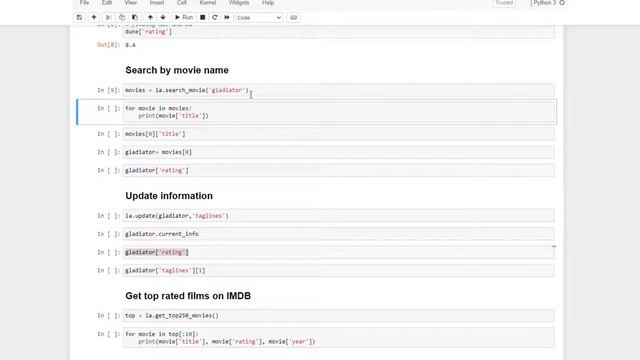Open the command palette keyboard icon
Viewport: 640px width, 360px height.
click(293, 18)
